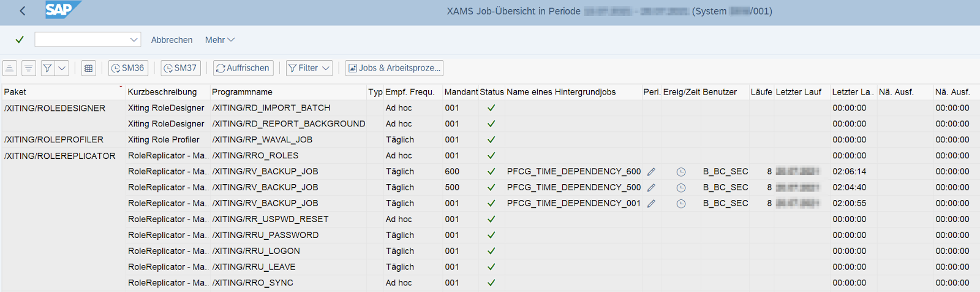This screenshot has height=292, width=980.
Task: Click the Kurzbeschreibung column header
Action: (167, 92)
